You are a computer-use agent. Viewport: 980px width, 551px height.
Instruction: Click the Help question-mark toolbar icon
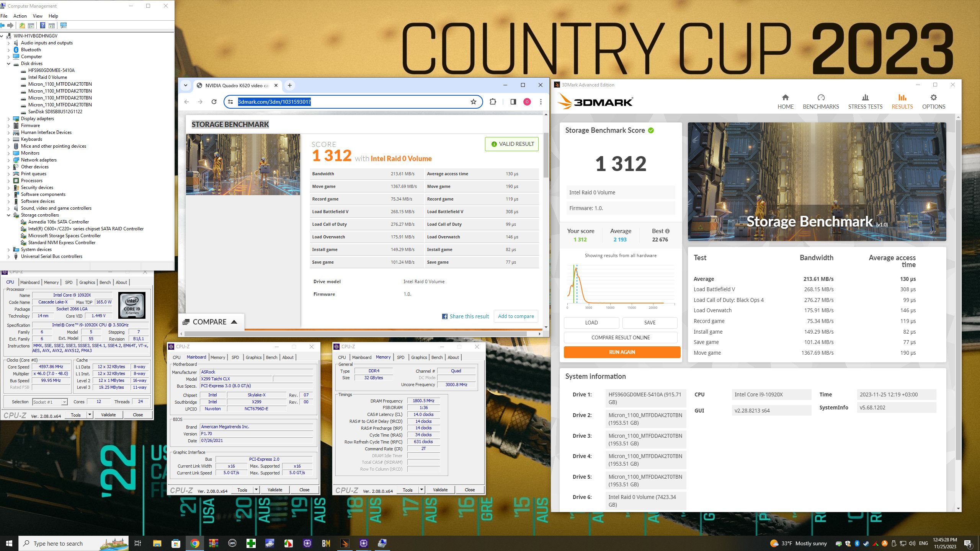coord(42,25)
